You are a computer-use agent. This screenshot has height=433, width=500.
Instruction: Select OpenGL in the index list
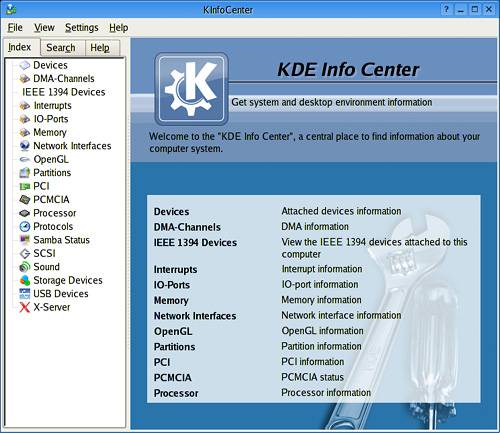(51, 159)
